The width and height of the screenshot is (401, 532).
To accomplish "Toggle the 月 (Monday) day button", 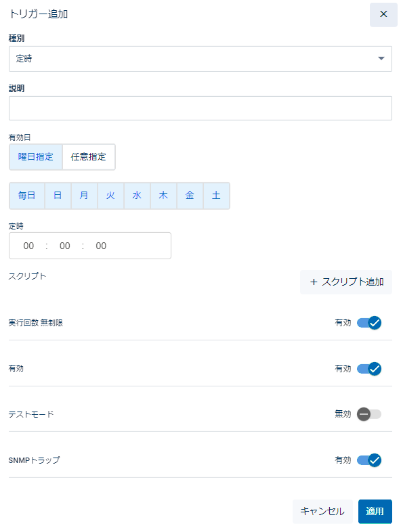I will tap(84, 196).
